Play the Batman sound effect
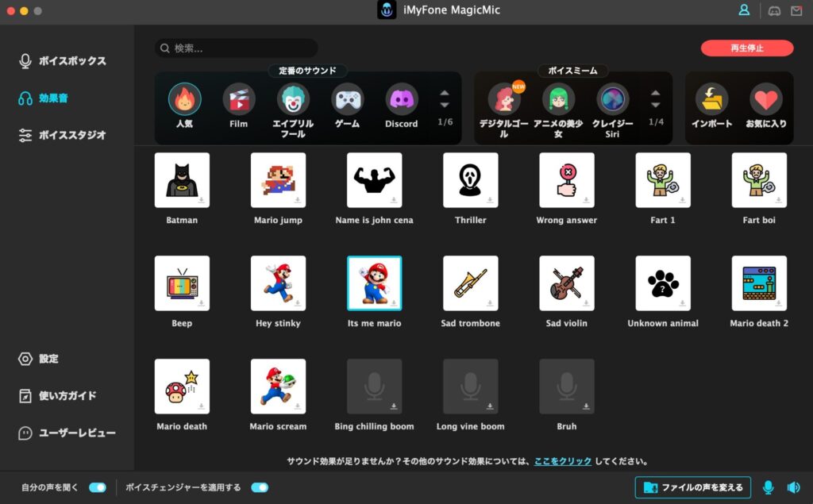Screen dimensions: 813x504 tap(182, 180)
